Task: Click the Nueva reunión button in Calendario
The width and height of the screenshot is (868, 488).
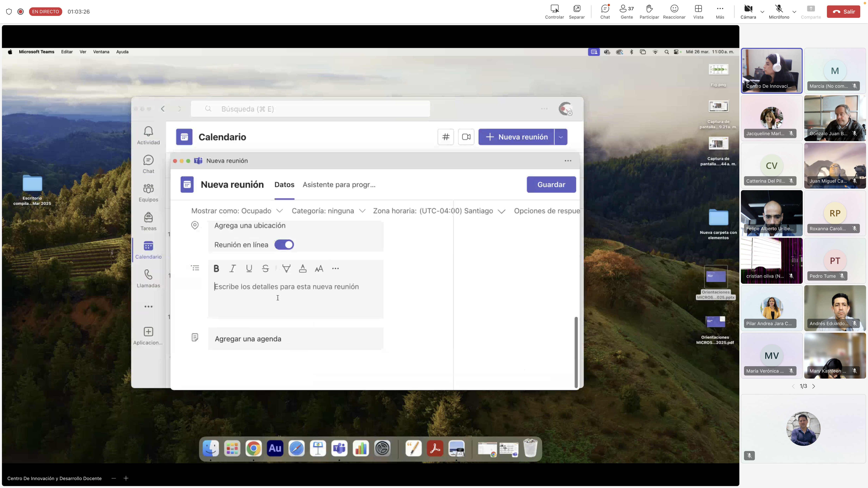Action: pyautogui.click(x=516, y=137)
